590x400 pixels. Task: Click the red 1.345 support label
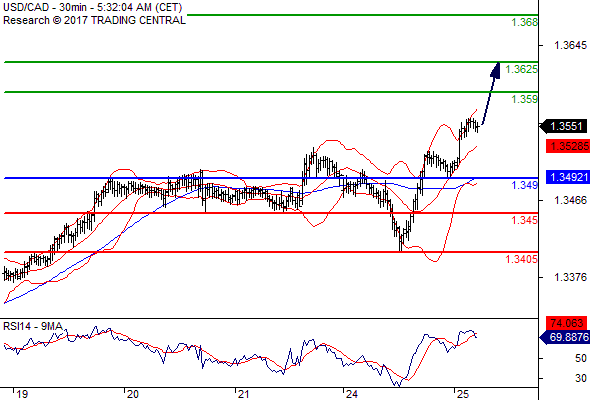[x=525, y=220]
